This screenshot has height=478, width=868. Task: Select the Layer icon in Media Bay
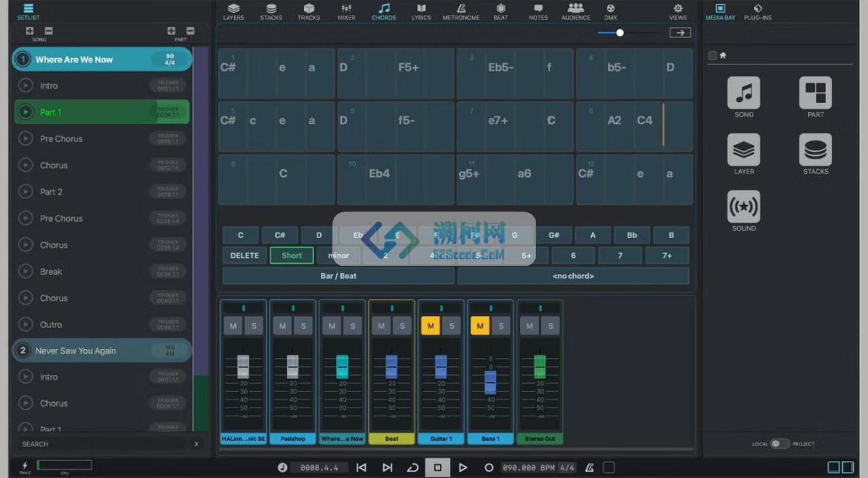click(x=744, y=150)
